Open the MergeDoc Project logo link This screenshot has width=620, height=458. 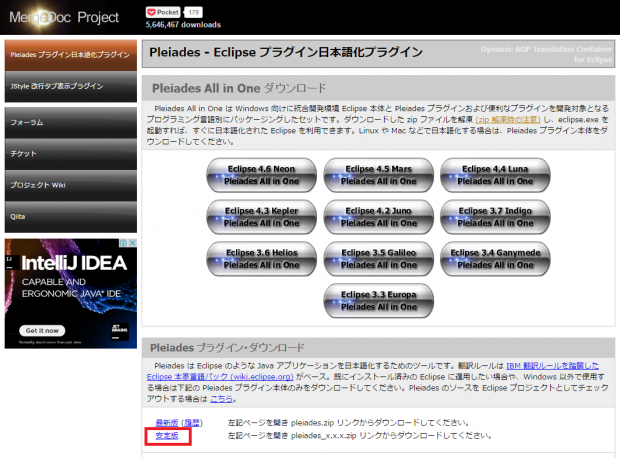click(64, 17)
